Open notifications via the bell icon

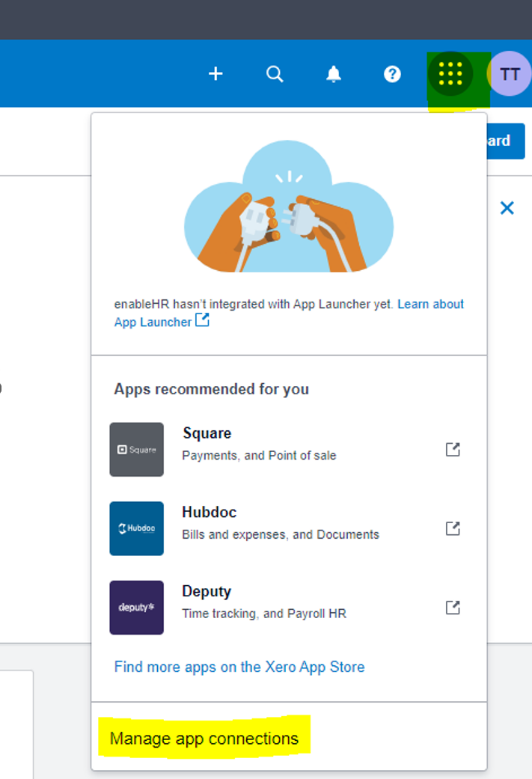coord(334,73)
